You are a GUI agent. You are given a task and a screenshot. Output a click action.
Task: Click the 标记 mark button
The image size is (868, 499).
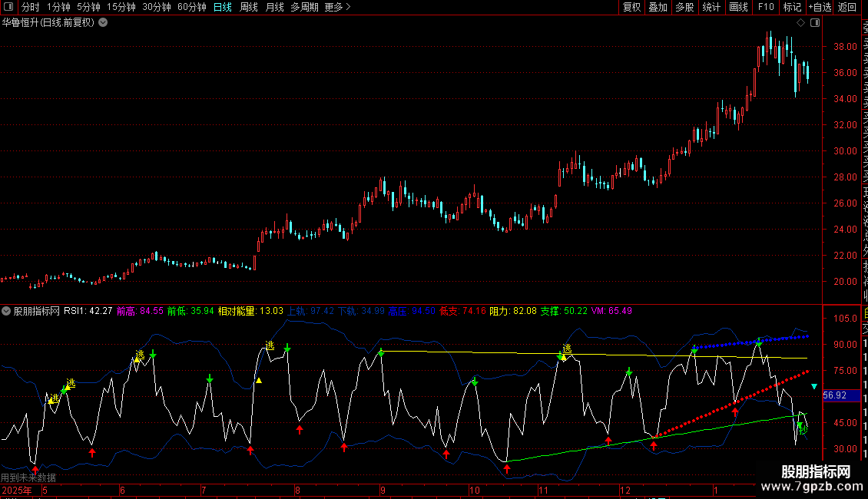tap(791, 8)
